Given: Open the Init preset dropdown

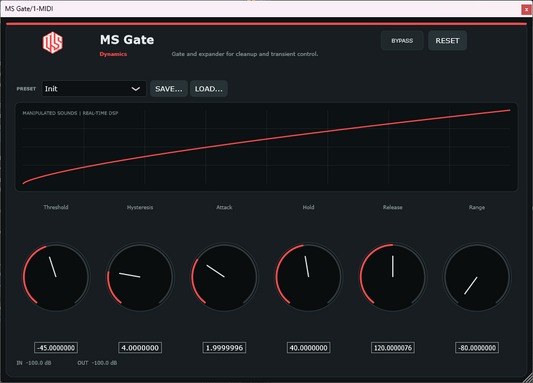Looking at the screenshot, I should tap(94, 89).
